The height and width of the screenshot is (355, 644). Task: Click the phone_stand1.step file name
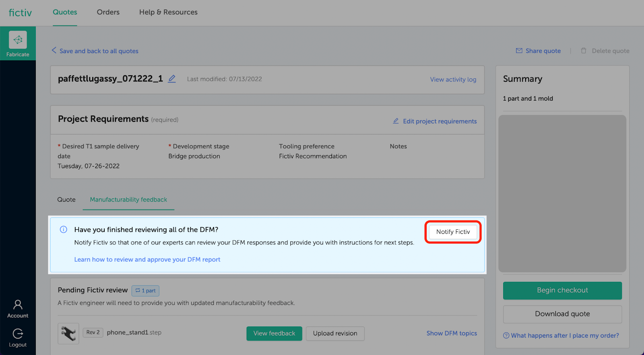tap(134, 332)
